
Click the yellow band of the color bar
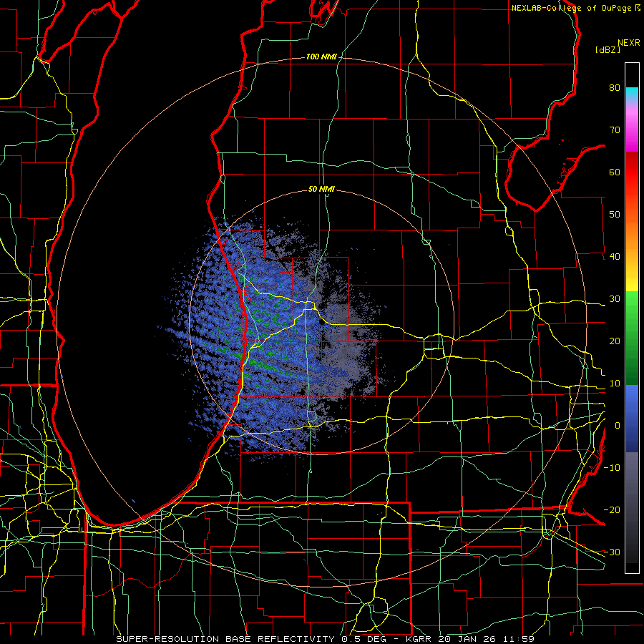pyautogui.click(x=632, y=275)
